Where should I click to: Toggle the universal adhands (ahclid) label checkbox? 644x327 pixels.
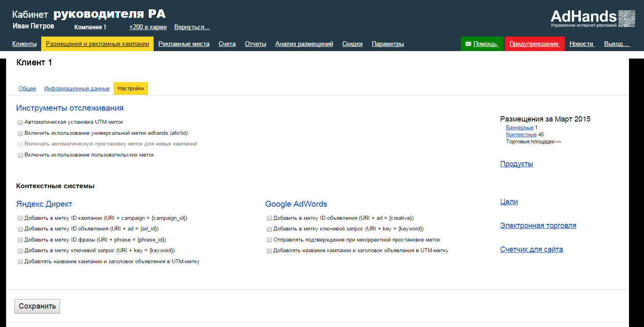21,134
